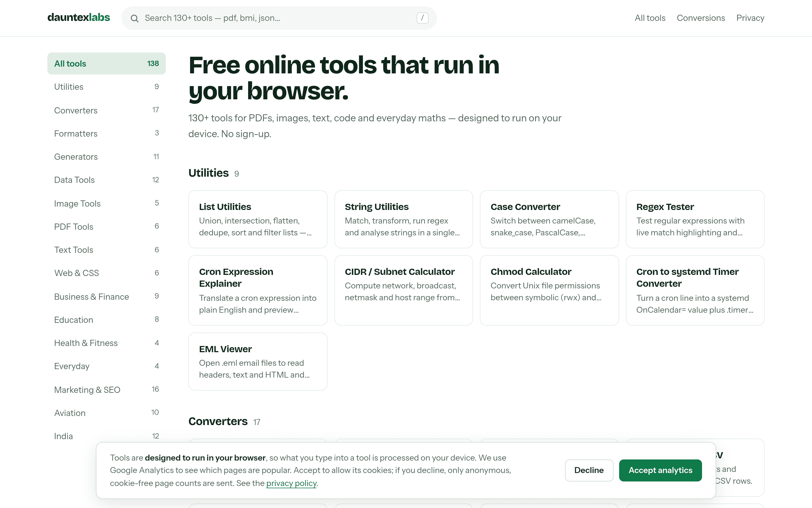Click the Utilities section heading
The width and height of the screenshot is (812, 508).
click(208, 173)
